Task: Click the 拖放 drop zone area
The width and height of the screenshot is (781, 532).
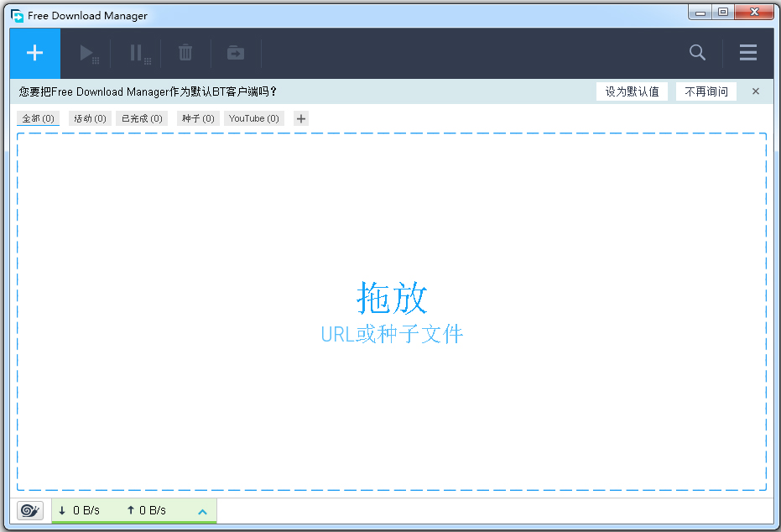Action: click(x=391, y=310)
